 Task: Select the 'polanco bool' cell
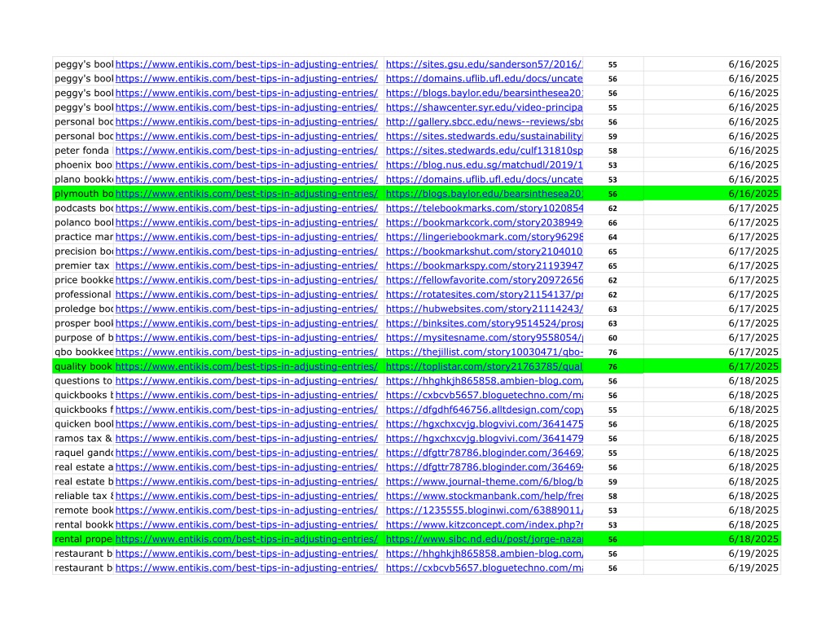tap(84, 222)
